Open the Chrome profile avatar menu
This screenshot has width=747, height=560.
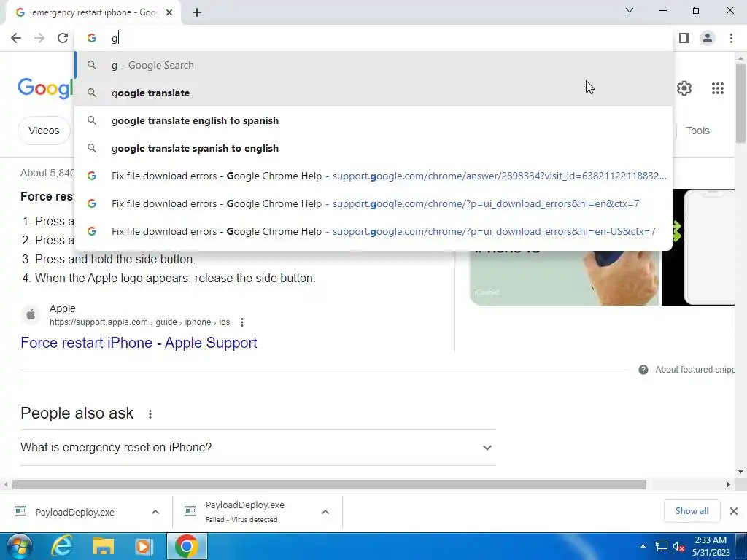click(708, 38)
